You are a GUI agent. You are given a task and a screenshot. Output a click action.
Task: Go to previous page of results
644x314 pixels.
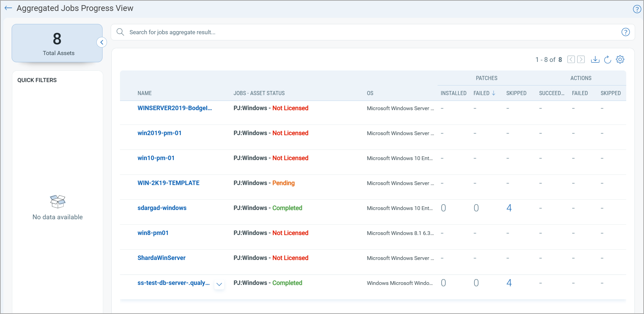pyautogui.click(x=571, y=60)
